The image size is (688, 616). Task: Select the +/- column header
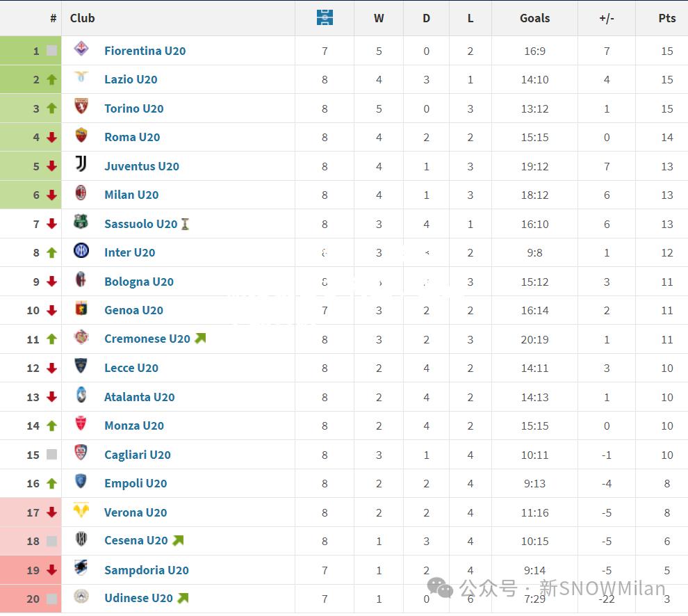point(607,18)
